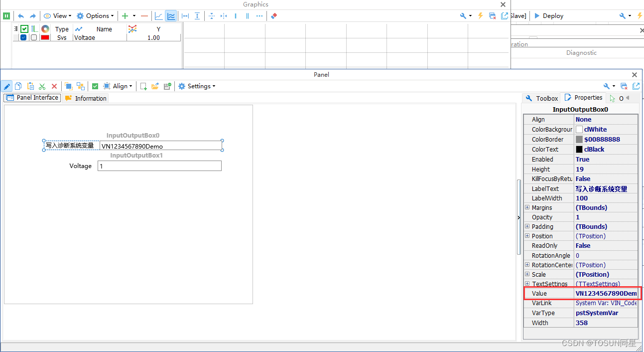The image size is (644, 352).
Task: Click the red color swatch for Voltage
Action: pos(45,37)
